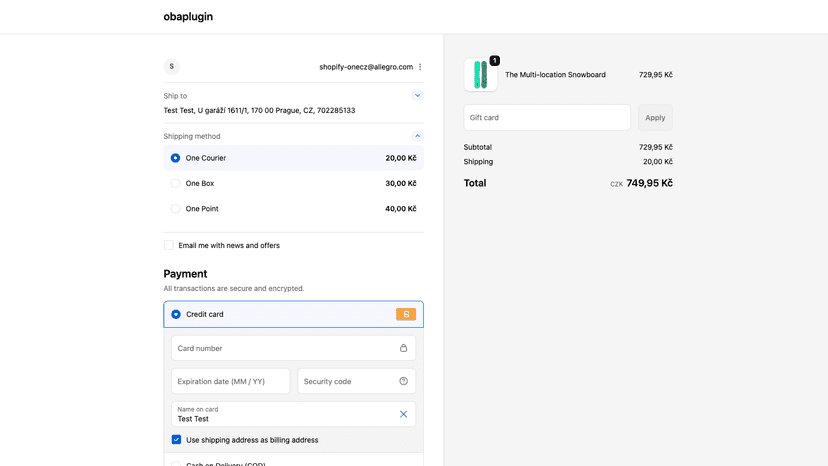Uncheck Use shipping address as billing address
This screenshot has width=828, height=466.
point(176,440)
